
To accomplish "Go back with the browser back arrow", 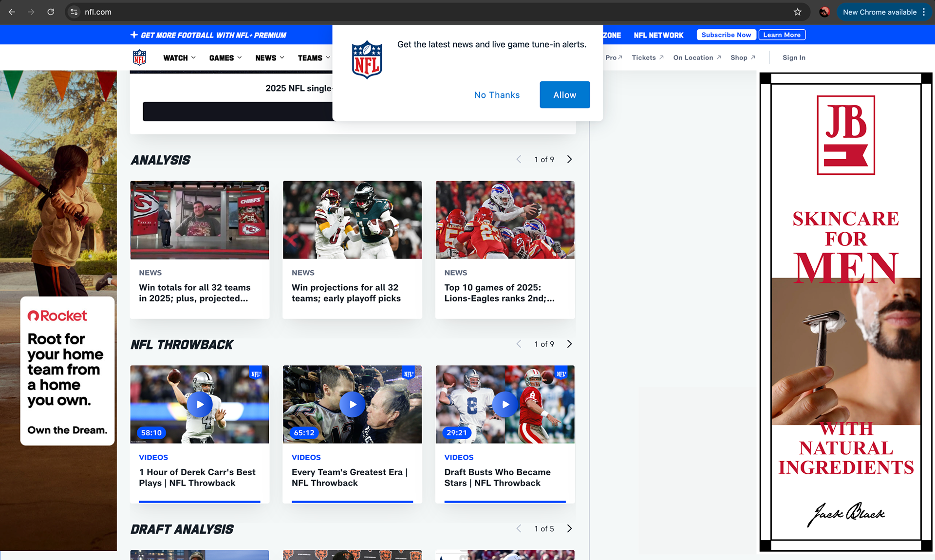I will point(12,12).
